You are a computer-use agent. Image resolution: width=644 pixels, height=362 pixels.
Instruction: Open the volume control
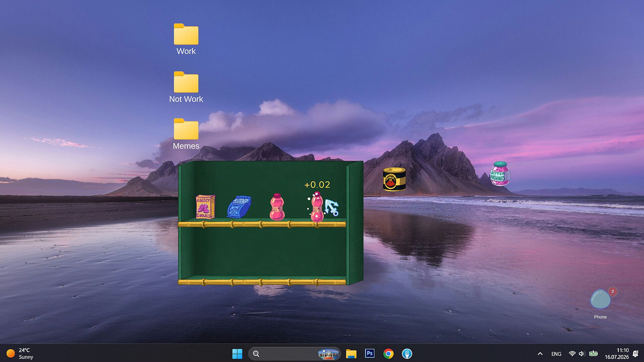coord(582,354)
